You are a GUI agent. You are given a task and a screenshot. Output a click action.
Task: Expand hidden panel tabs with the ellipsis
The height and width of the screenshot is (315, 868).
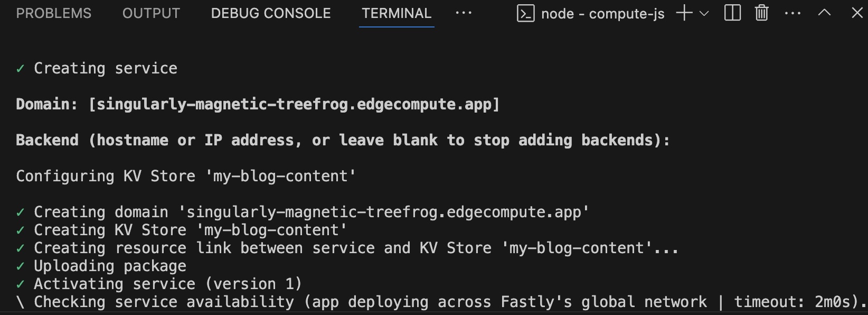click(464, 13)
